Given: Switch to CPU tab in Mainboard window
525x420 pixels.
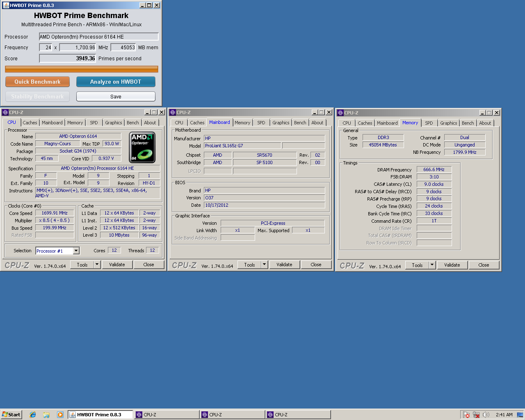Looking at the screenshot, I should tap(179, 123).
